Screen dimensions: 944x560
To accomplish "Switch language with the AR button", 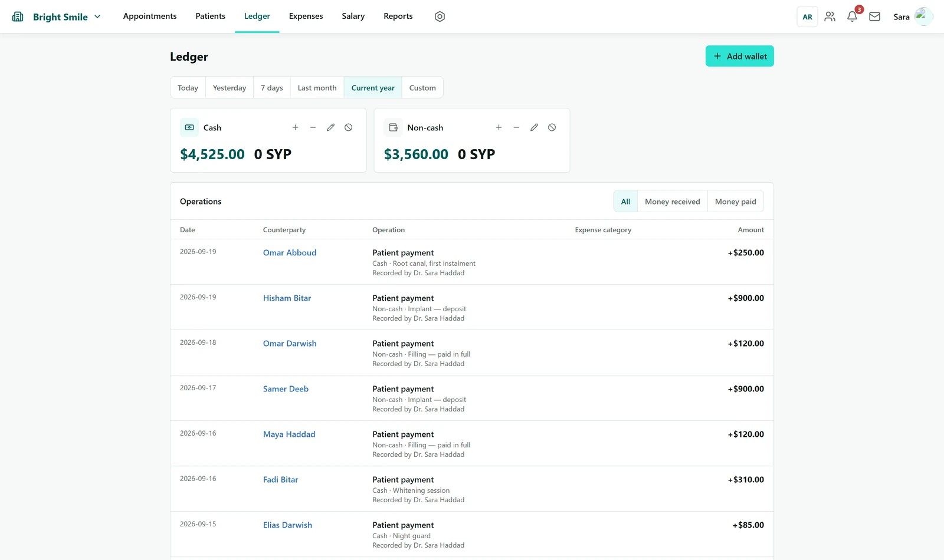I will pyautogui.click(x=807, y=17).
